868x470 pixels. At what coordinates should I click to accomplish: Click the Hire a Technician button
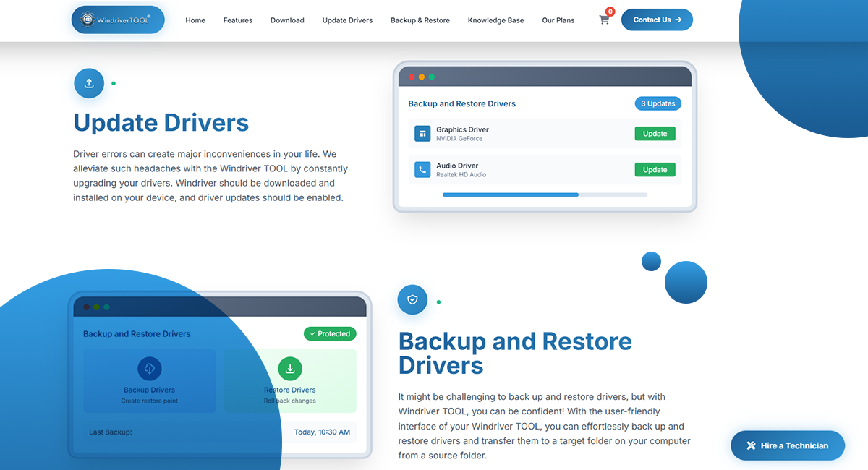[788, 445]
